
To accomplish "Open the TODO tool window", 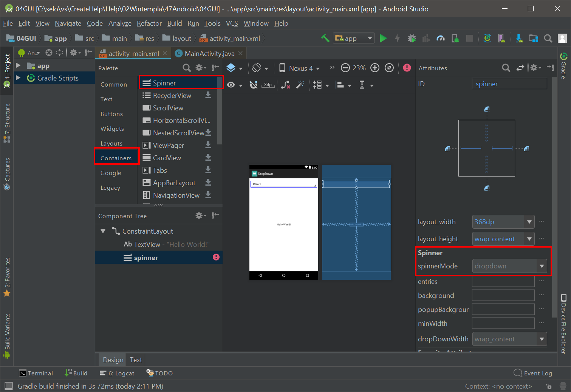I will coord(159,373).
